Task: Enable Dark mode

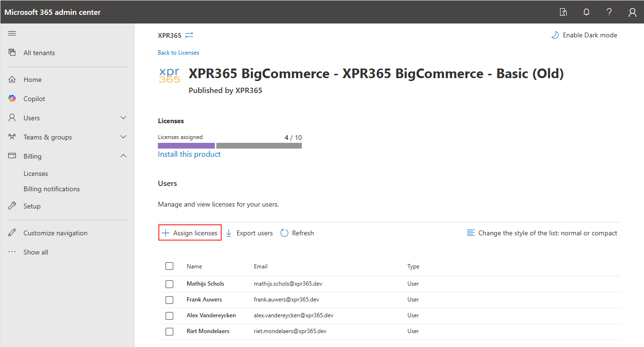Action: click(x=584, y=35)
